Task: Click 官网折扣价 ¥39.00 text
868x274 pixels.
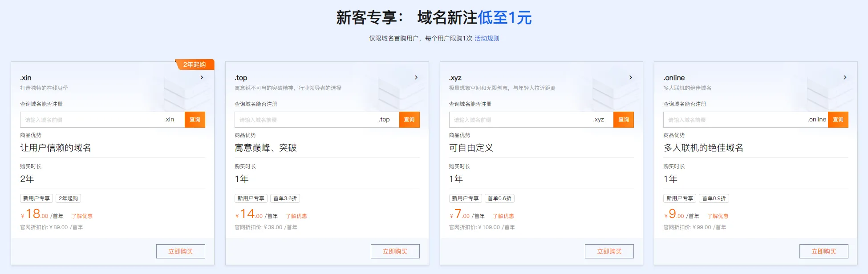Action: click(266, 227)
